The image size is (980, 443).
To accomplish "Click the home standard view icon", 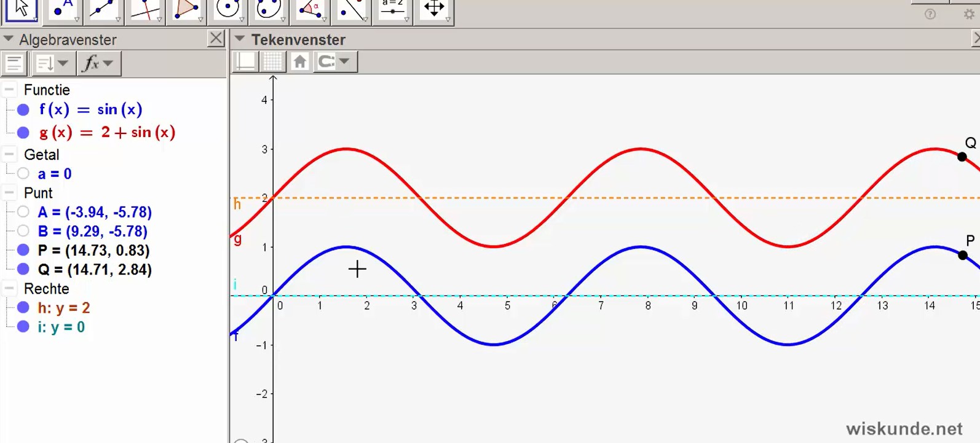I will coord(299,61).
